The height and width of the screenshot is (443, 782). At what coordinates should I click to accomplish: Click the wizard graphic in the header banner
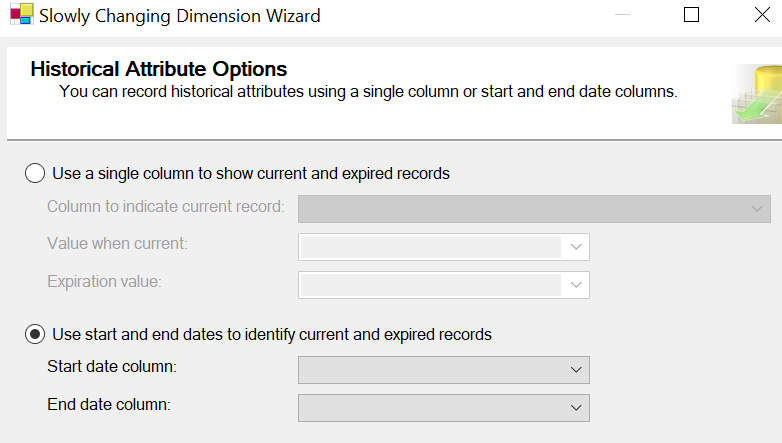[757, 94]
